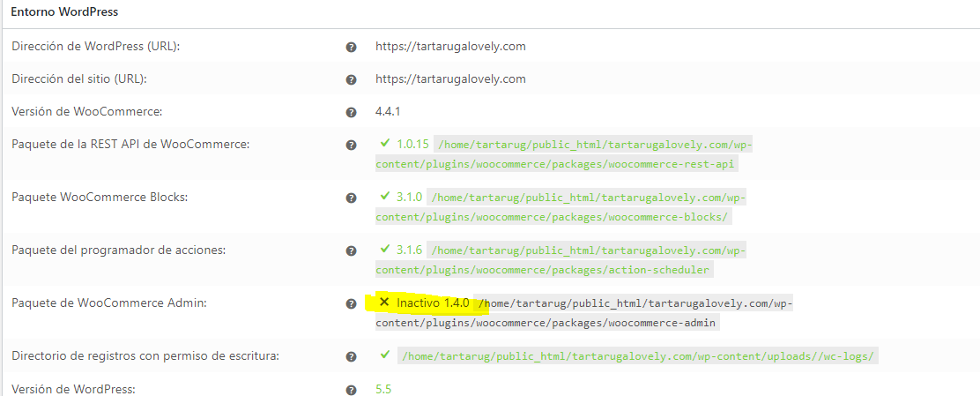Screen dimensions: 980x396
Task: Click site address URL value in the Dirección del sitio row
Action: pyautogui.click(x=450, y=78)
